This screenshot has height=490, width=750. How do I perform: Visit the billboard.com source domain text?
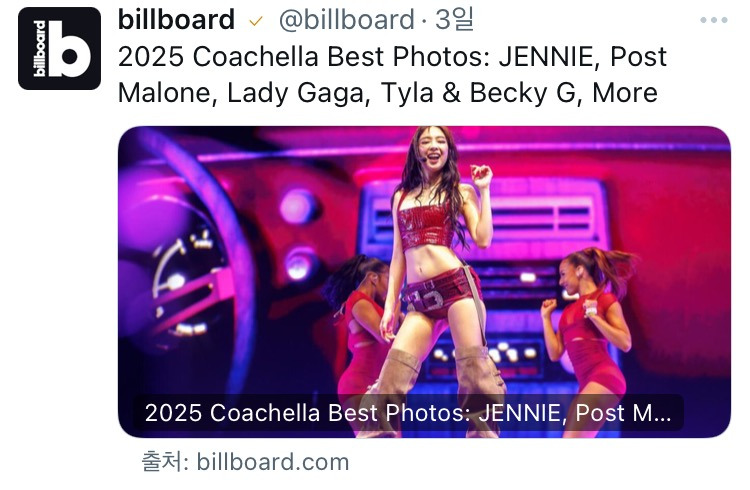[273, 461]
